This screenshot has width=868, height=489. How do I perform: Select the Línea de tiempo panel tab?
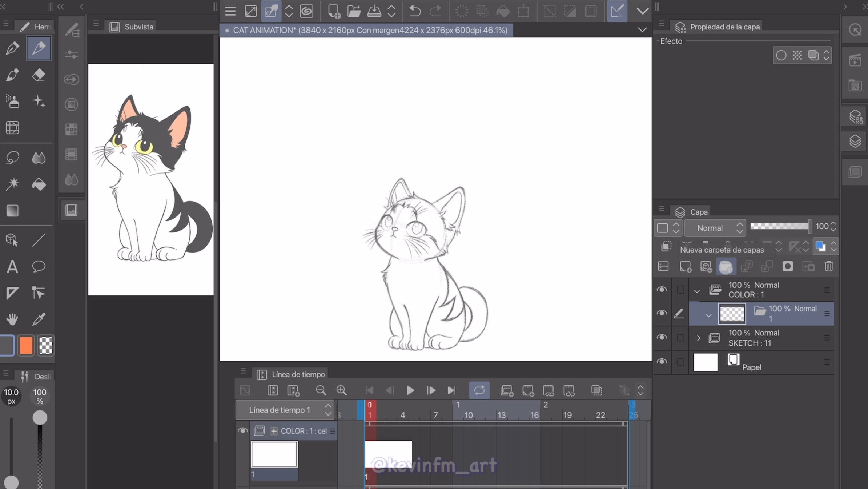[290, 374]
